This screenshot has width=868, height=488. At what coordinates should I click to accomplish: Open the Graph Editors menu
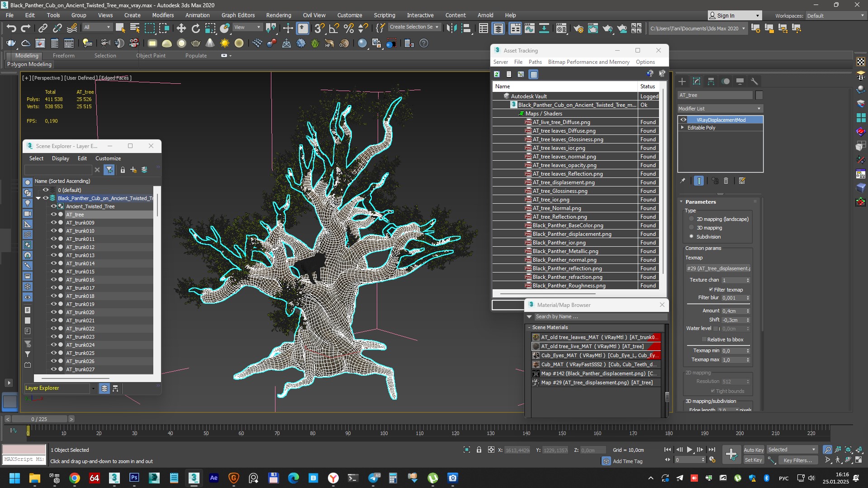tap(238, 15)
